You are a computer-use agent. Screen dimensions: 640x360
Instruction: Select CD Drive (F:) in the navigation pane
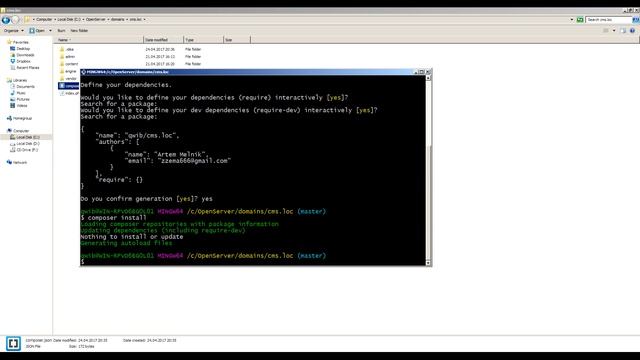[24, 150]
